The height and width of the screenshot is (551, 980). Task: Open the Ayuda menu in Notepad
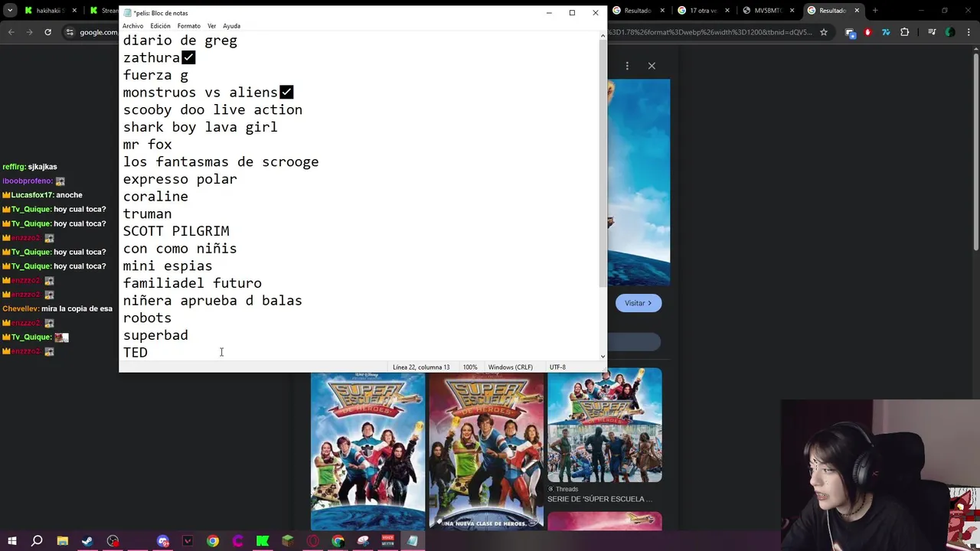point(231,26)
